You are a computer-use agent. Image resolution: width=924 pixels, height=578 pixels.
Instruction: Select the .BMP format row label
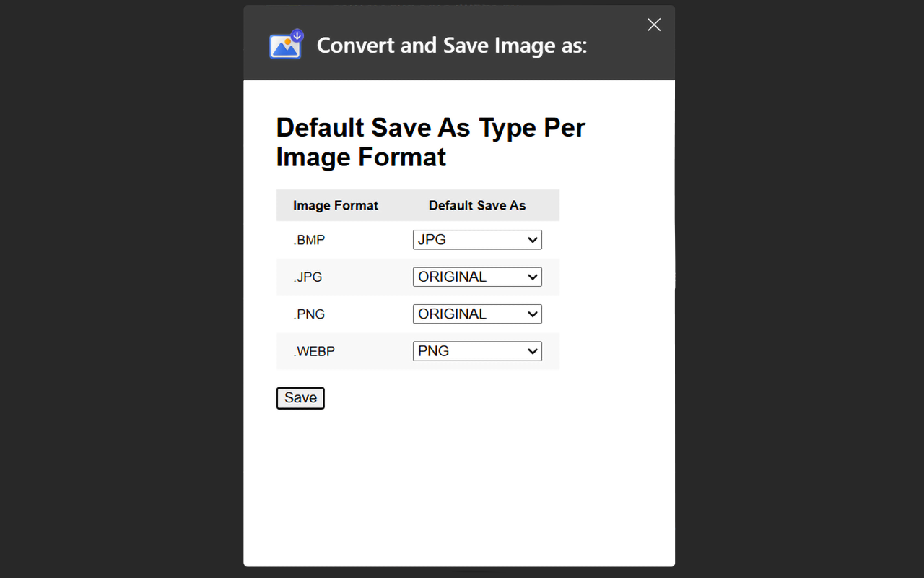point(309,241)
